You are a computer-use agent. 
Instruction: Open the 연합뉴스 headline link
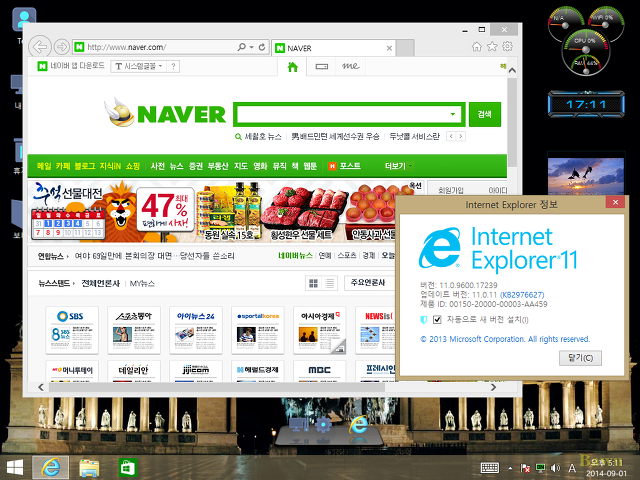click(154, 256)
